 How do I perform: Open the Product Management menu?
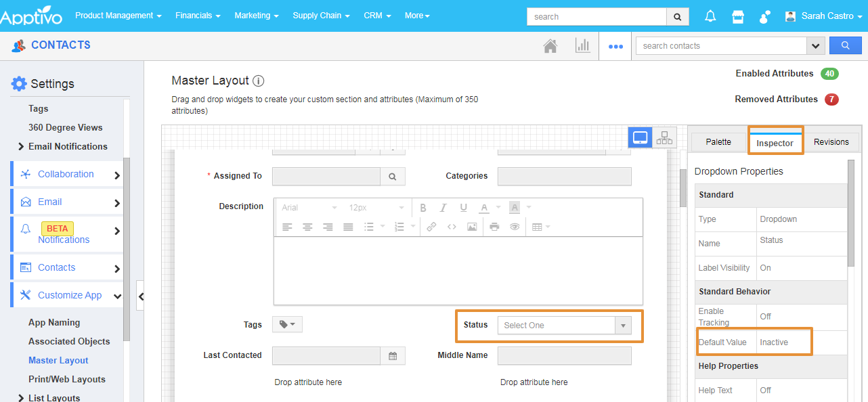click(x=118, y=16)
